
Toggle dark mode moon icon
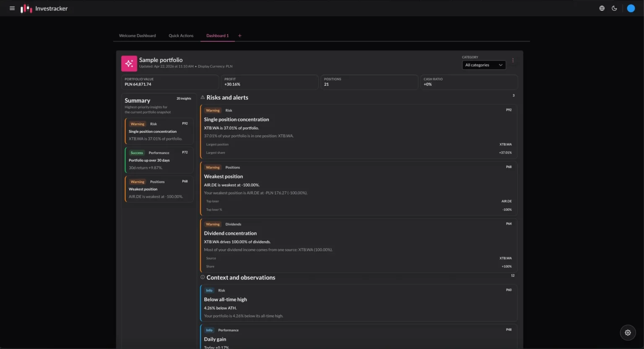click(614, 8)
